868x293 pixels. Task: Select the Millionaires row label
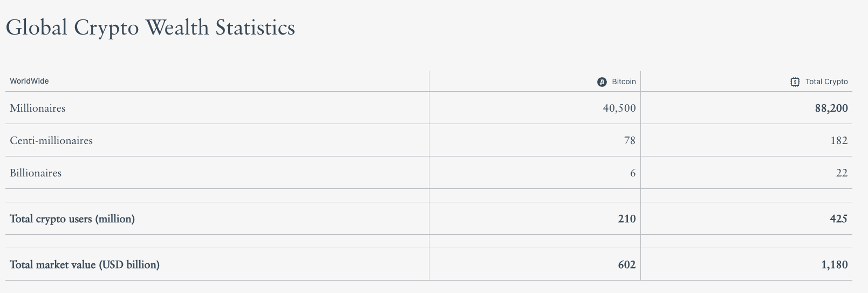pos(37,108)
